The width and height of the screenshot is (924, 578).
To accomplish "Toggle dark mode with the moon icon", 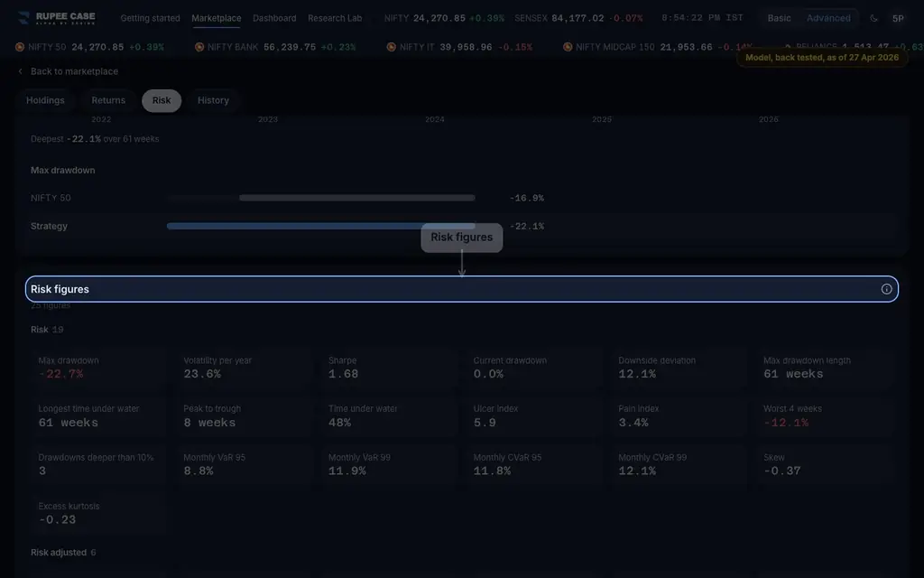I will (x=873, y=18).
